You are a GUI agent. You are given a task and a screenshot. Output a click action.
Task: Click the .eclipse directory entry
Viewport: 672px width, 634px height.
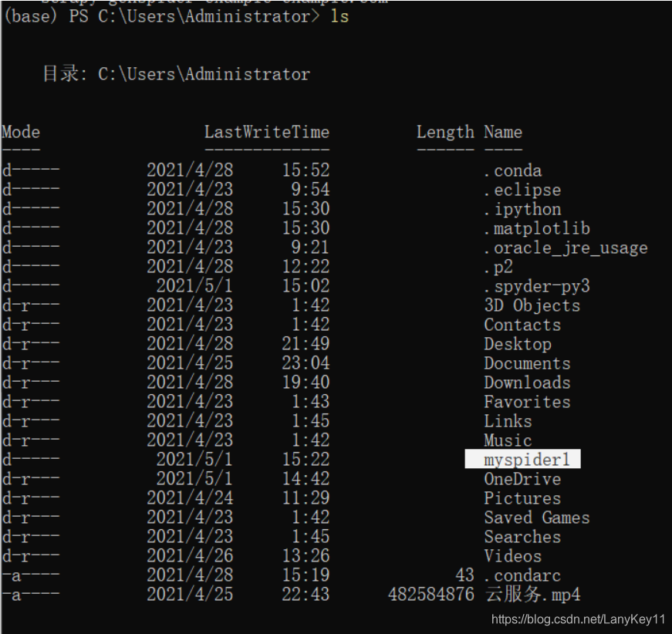(x=522, y=190)
